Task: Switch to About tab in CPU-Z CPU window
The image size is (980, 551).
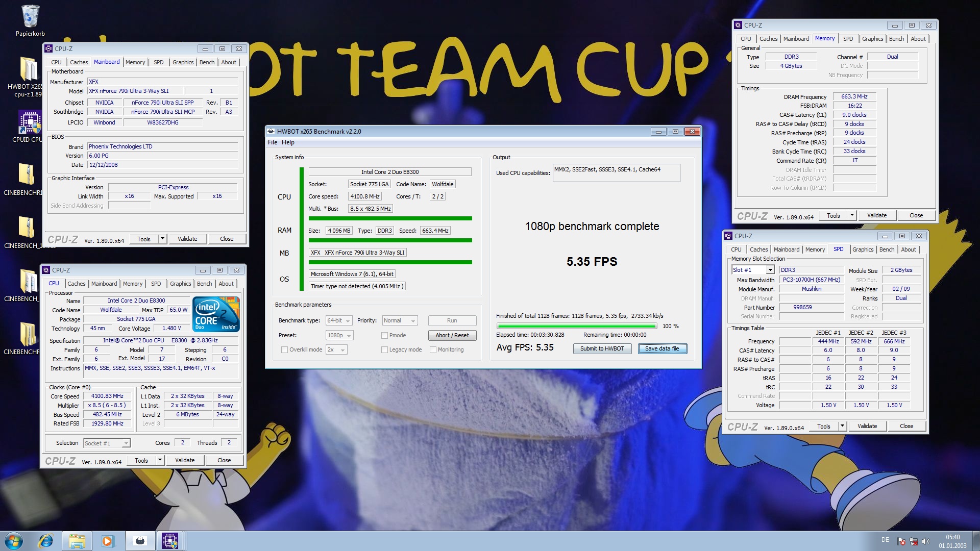Action: 226,284
